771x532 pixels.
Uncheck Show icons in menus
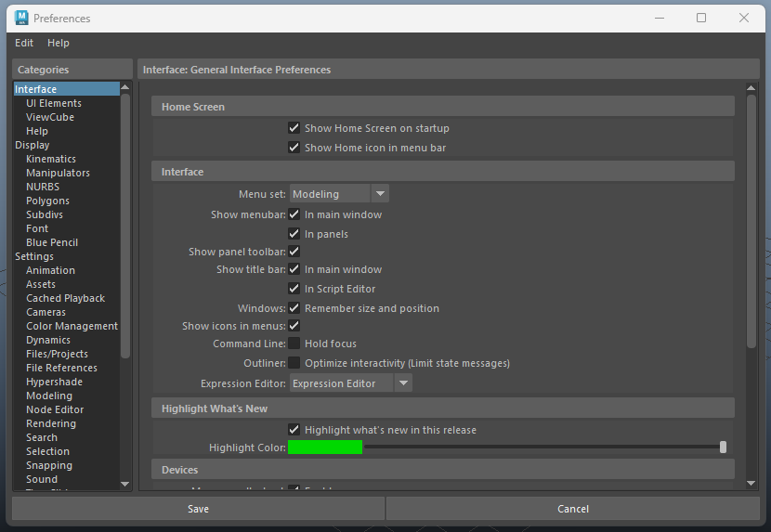coord(294,326)
